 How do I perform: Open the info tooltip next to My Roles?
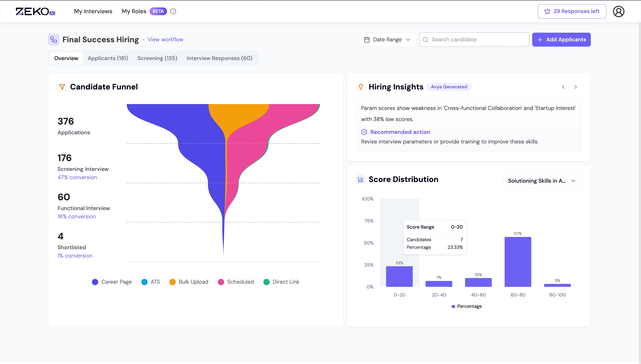(173, 11)
